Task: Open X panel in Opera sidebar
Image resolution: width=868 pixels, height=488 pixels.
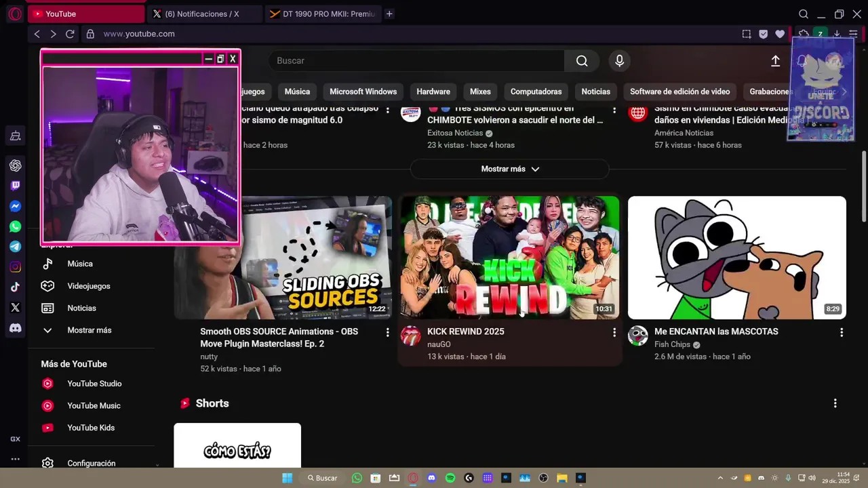Action: (x=15, y=308)
